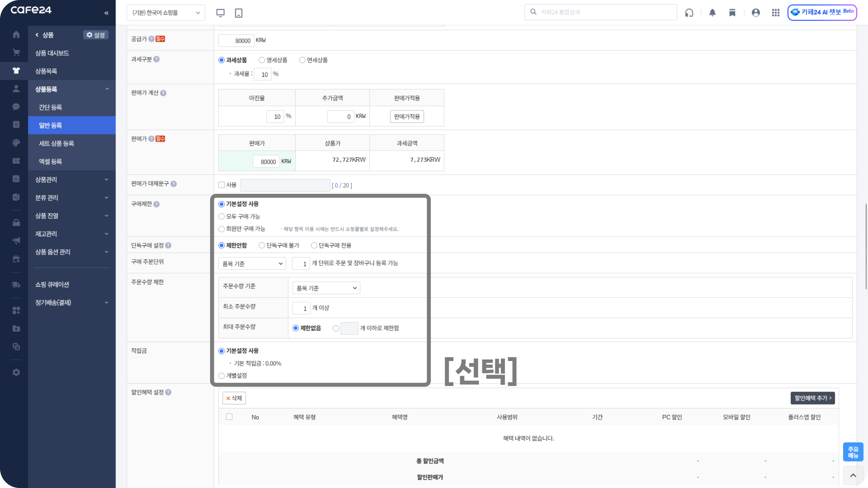
Task: Enable 판매가 대체문구 사용 checkbox
Action: [222, 185]
